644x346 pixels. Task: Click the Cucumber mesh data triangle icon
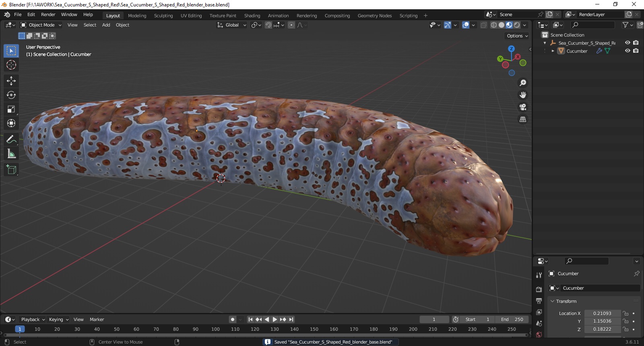point(607,51)
